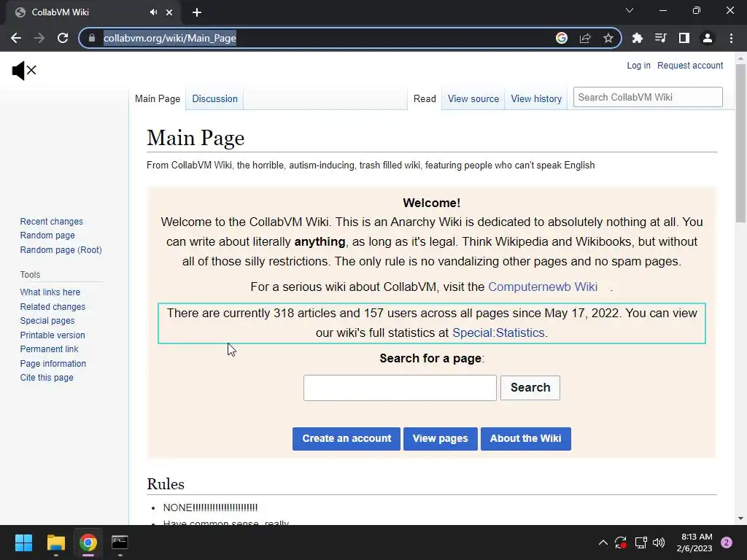Open the Random page (Root) link
Viewport: 747px width, 560px height.
(x=61, y=250)
